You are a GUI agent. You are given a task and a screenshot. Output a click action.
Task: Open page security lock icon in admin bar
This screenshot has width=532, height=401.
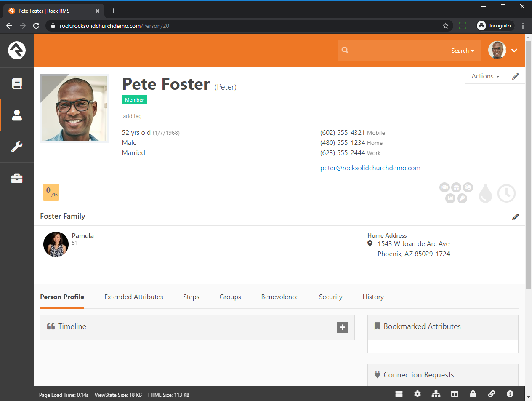pos(473,394)
